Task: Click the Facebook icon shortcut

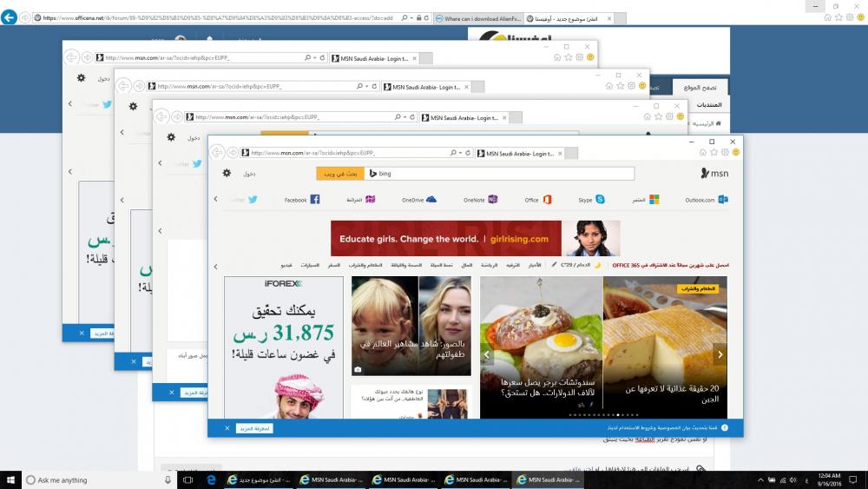Action: 315,200
